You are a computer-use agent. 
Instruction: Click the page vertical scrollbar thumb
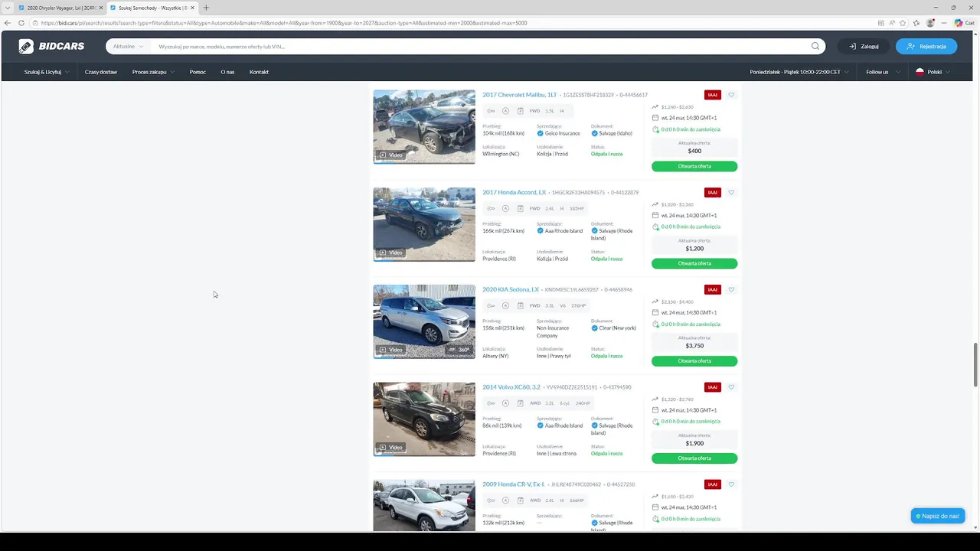click(x=975, y=365)
